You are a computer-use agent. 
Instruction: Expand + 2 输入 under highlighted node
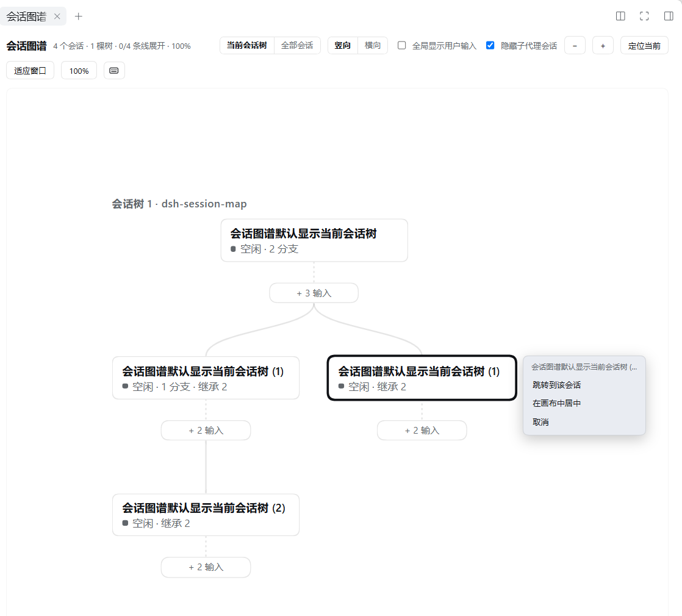pos(422,431)
